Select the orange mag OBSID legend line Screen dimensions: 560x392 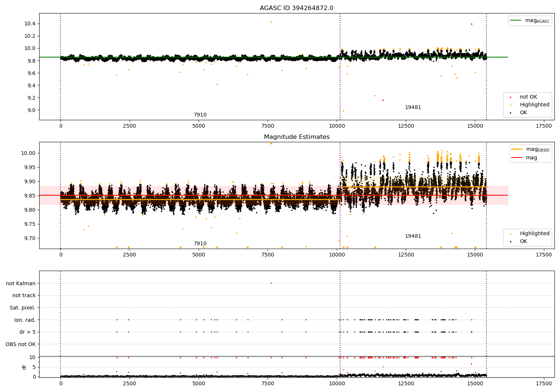517,149
